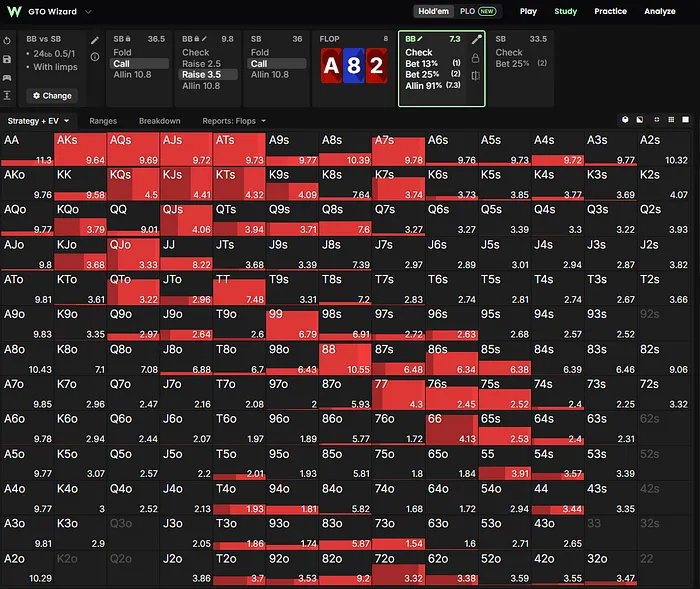Viewport: 700px width, 589px height.
Task: Click the 77 hand cell
Action: (398, 393)
